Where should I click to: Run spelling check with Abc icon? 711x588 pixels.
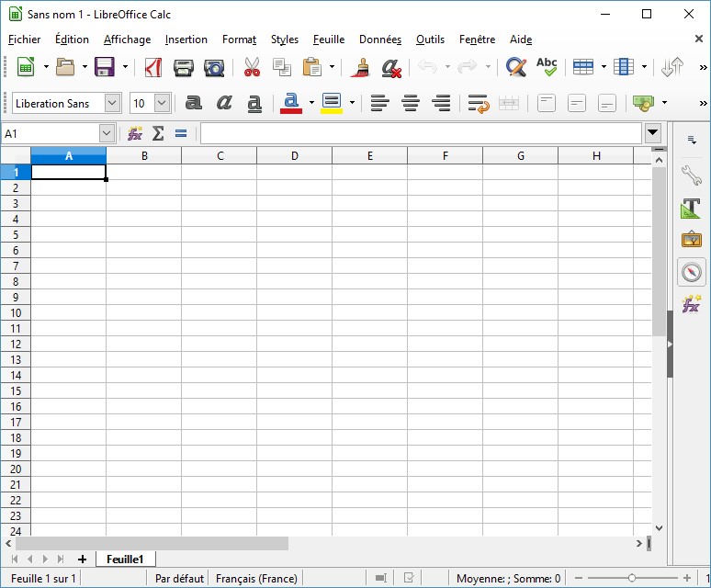[x=547, y=66]
